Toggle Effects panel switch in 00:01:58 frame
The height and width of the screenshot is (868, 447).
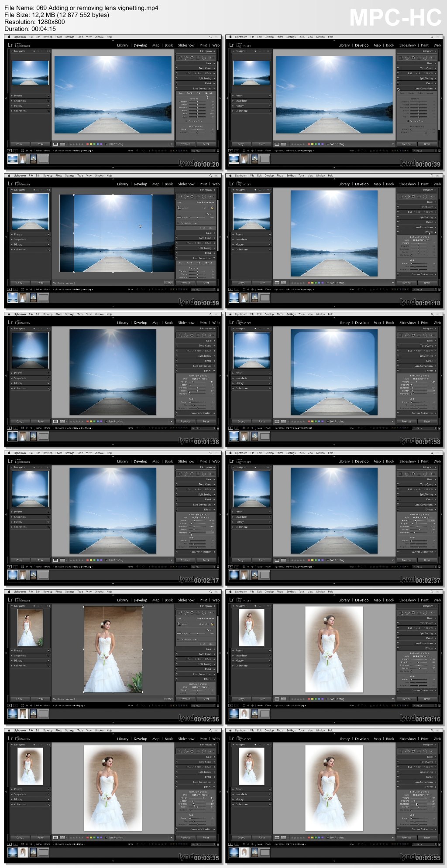(x=398, y=371)
